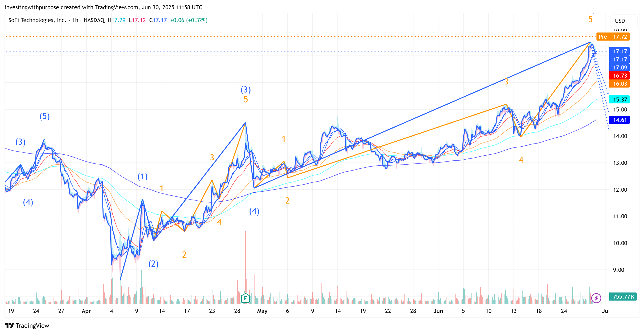Click the green earnings E marker
This screenshot has height=334, width=644.
245,298
